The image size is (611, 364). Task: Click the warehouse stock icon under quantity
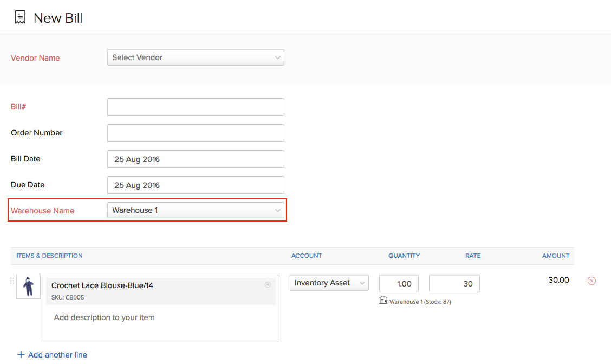(x=383, y=300)
